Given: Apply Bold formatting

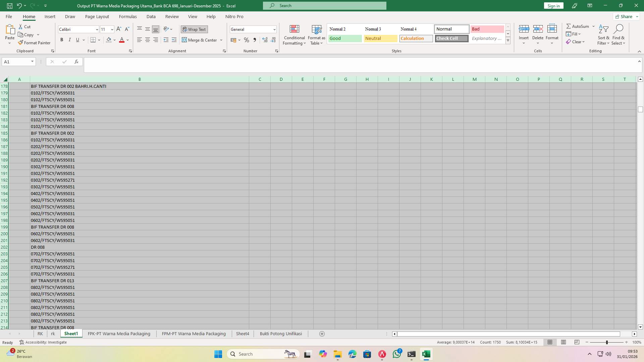Looking at the screenshot, I should click(x=62, y=40).
